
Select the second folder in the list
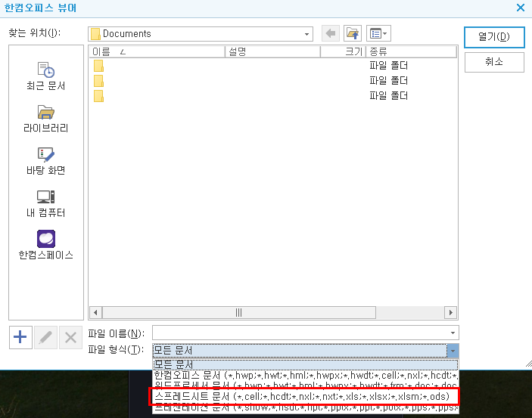point(98,81)
